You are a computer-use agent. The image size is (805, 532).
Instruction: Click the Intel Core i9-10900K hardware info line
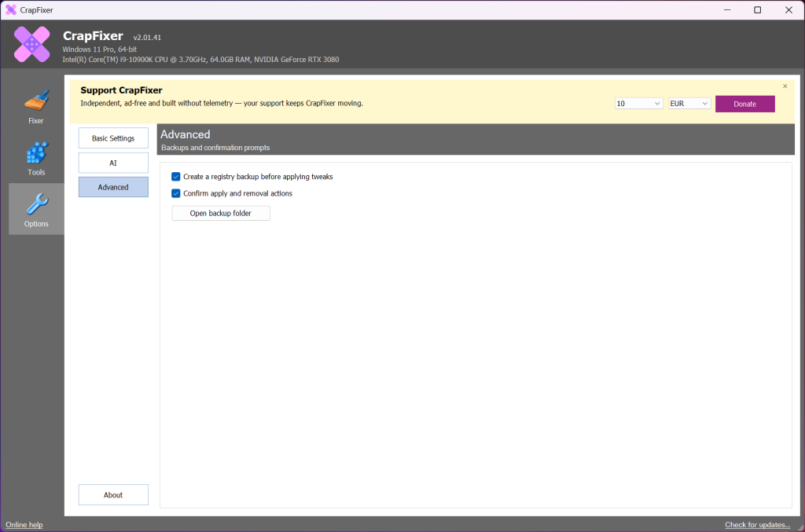(200, 60)
